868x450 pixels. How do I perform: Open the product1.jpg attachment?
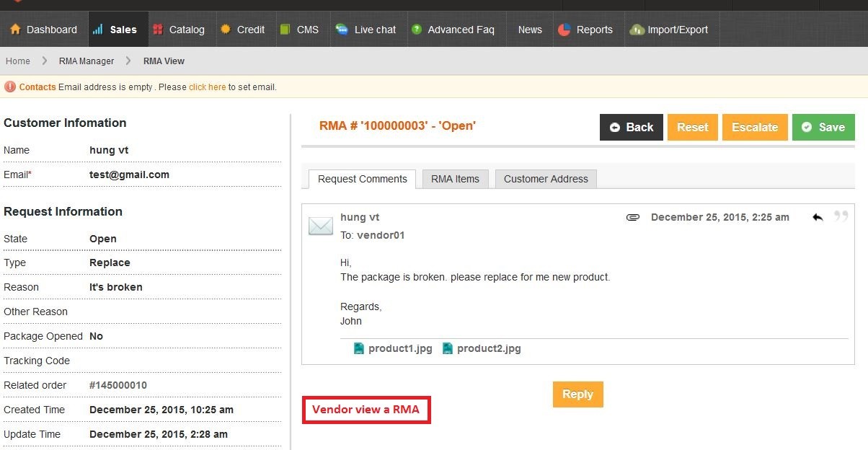pos(400,348)
